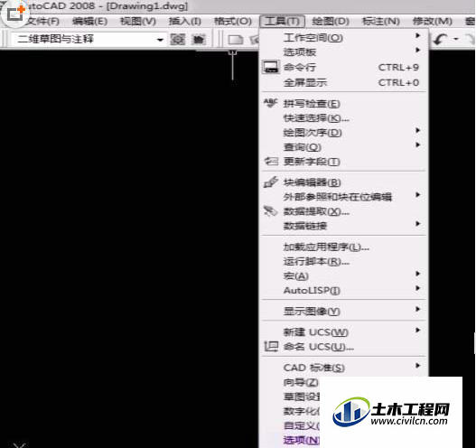Click the Undo arrow icon

pos(440,39)
